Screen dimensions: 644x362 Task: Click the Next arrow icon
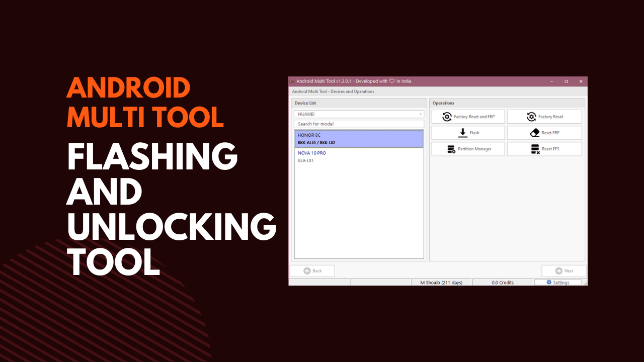click(x=559, y=270)
